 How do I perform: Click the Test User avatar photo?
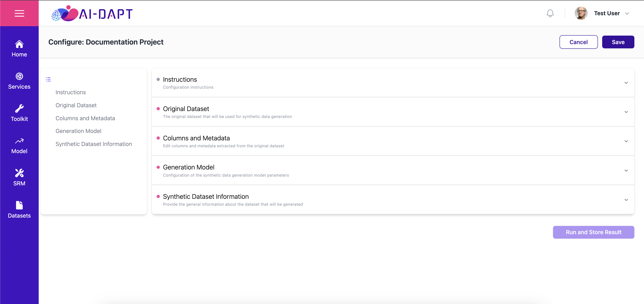coord(581,13)
